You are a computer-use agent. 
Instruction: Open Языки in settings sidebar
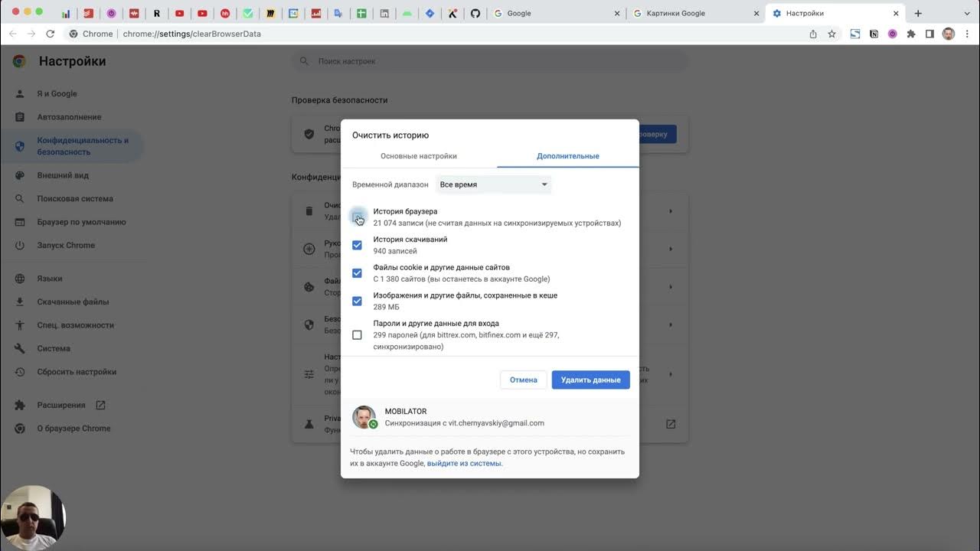50,279
